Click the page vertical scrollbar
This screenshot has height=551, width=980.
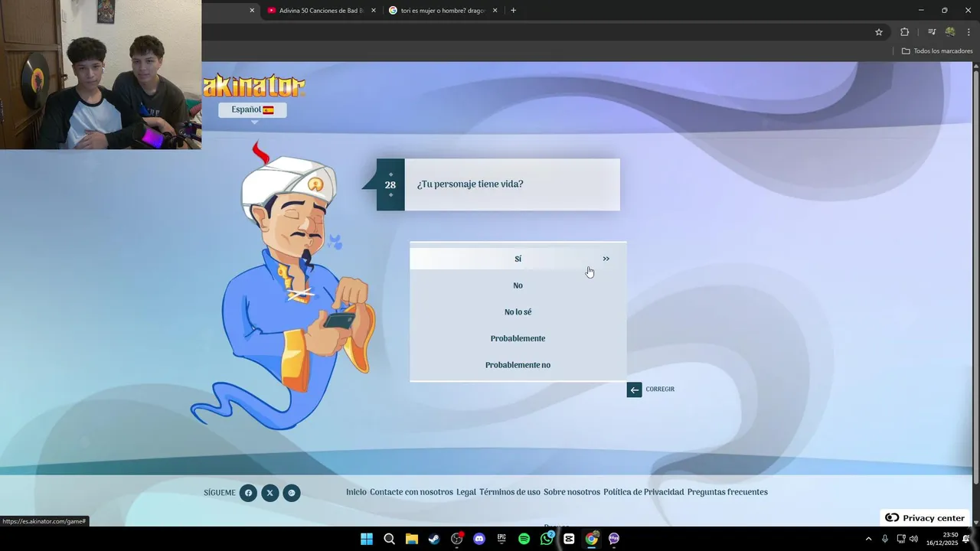pyautogui.click(x=975, y=275)
